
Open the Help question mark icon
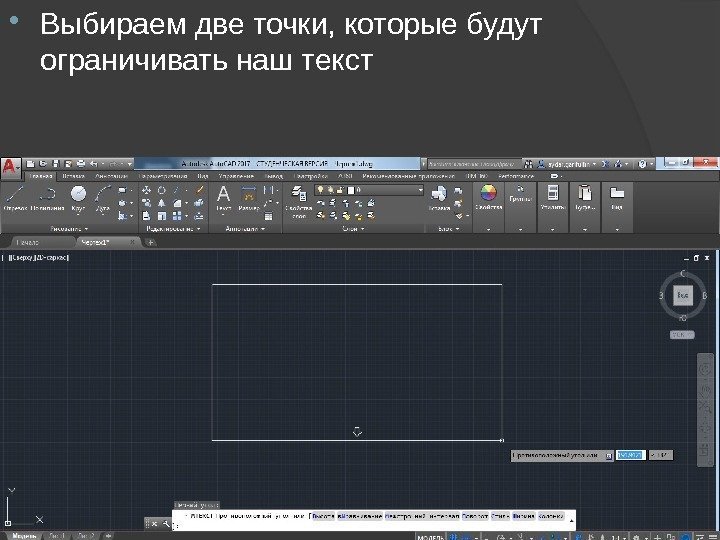642,163
